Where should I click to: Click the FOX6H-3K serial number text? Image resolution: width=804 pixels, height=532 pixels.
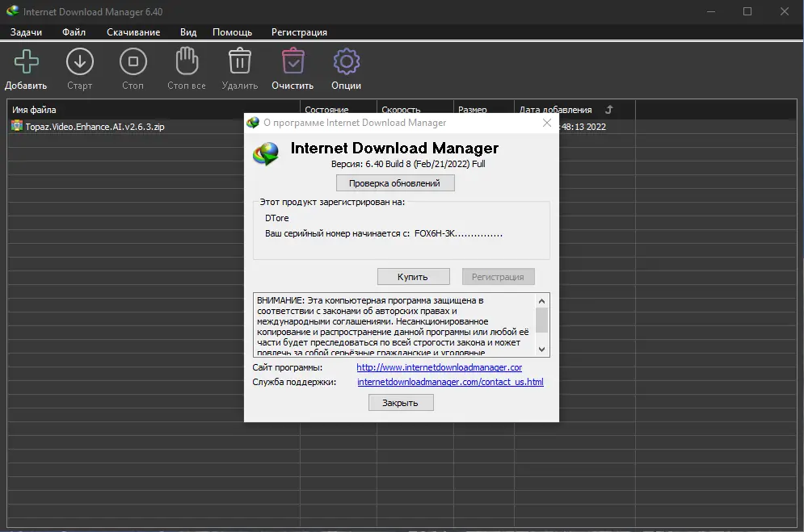(458, 233)
